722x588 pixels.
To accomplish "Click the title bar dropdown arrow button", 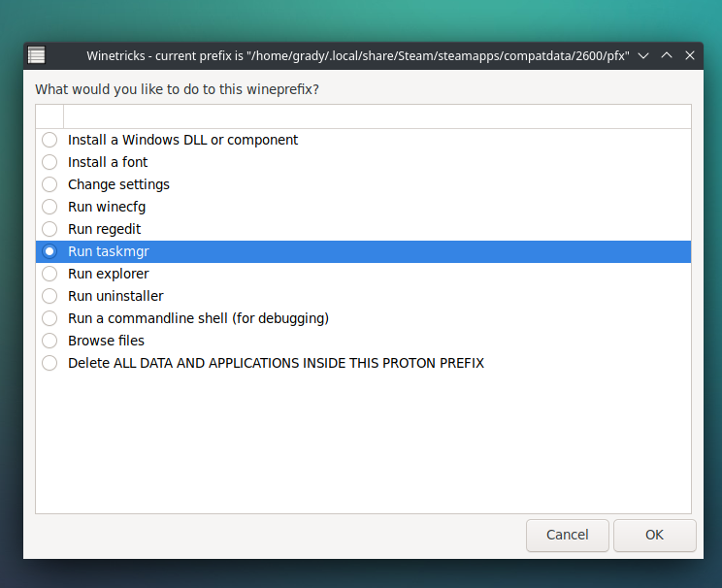I will tap(643, 55).
